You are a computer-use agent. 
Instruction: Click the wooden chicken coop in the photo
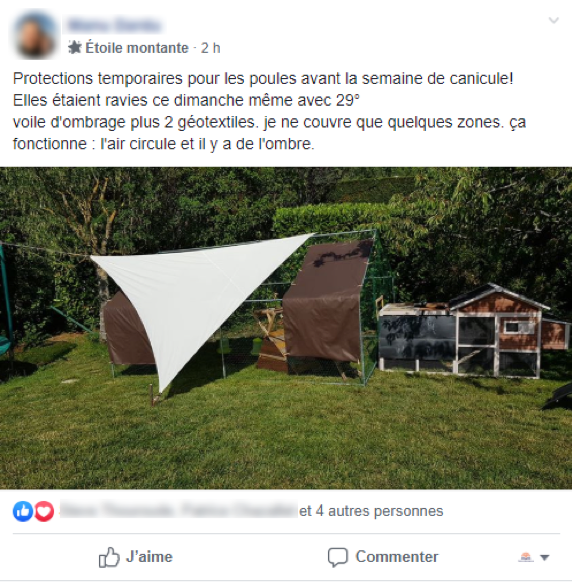click(474, 331)
